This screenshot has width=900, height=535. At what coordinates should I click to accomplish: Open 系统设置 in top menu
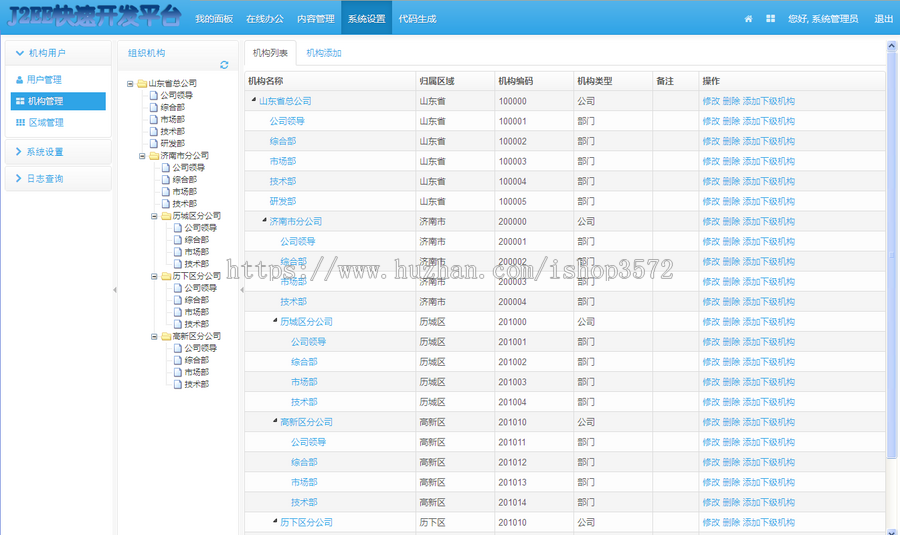point(367,19)
